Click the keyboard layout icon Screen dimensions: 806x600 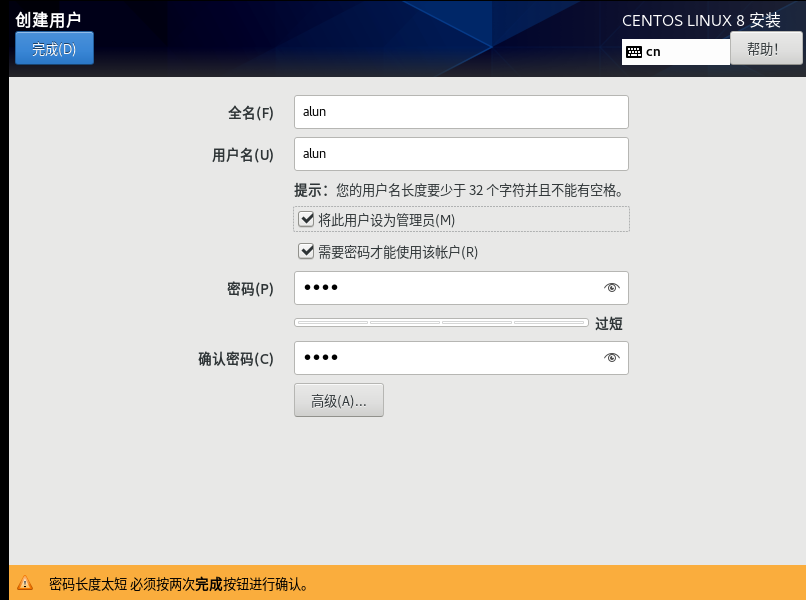click(636, 50)
